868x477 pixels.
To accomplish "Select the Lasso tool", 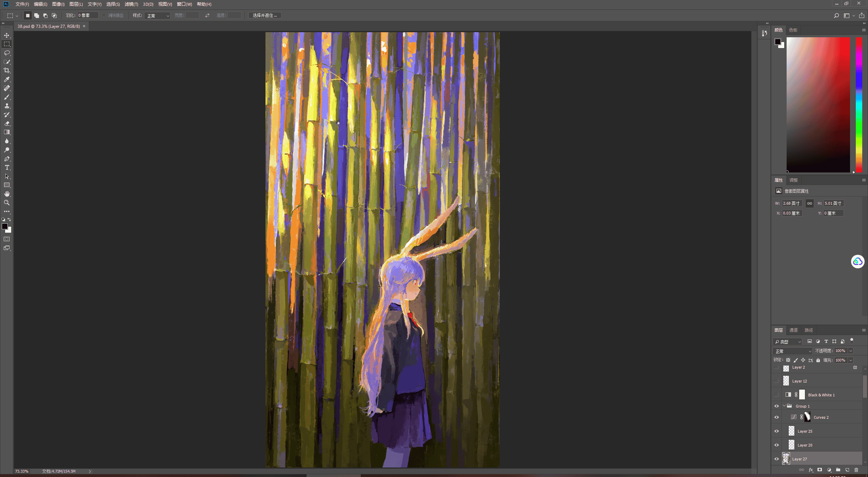I will (7, 53).
